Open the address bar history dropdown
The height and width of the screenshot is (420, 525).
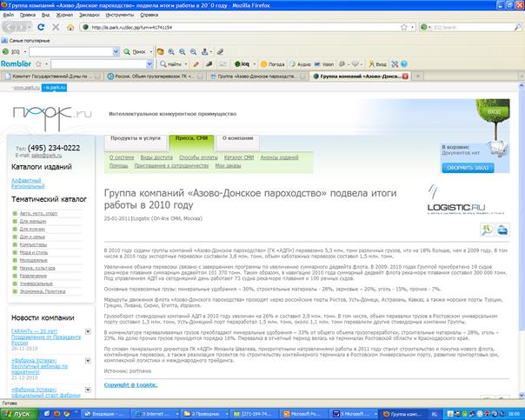coord(413,28)
